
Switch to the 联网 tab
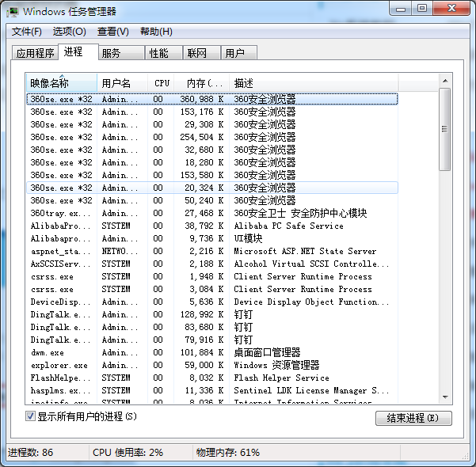coord(202,53)
